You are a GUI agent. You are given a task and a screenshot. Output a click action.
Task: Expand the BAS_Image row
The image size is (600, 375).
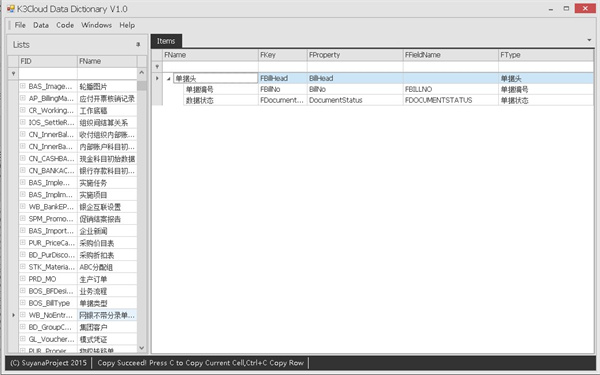23,86
